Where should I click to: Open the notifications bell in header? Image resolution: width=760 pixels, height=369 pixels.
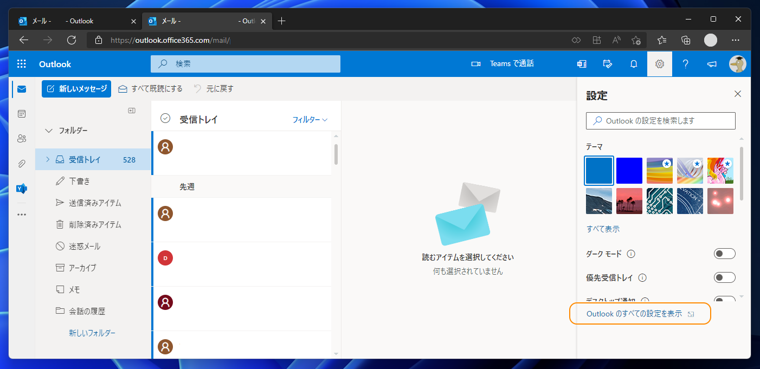point(633,64)
